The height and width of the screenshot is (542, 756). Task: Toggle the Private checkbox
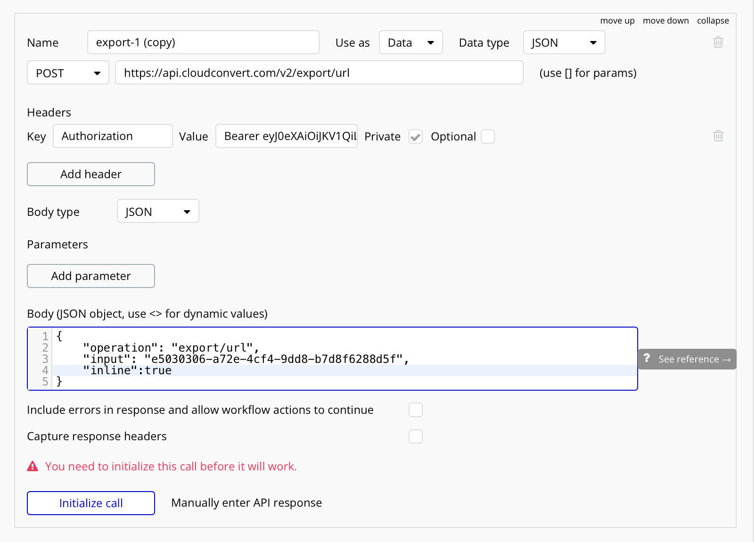pyautogui.click(x=415, y=137)
